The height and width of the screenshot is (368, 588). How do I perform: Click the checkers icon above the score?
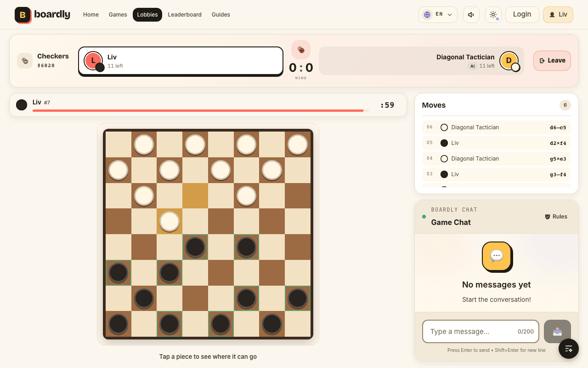tap(301, 50)
